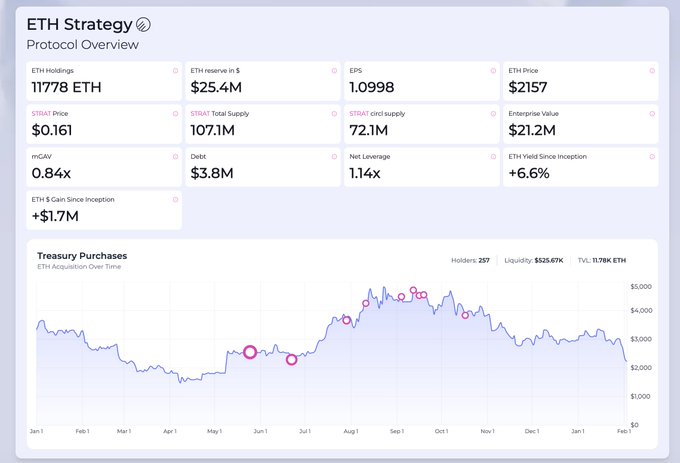Show Debt card info icon tooltip
Image resolution: width=680 pixels, height=463 pixels.
[334, 157]
